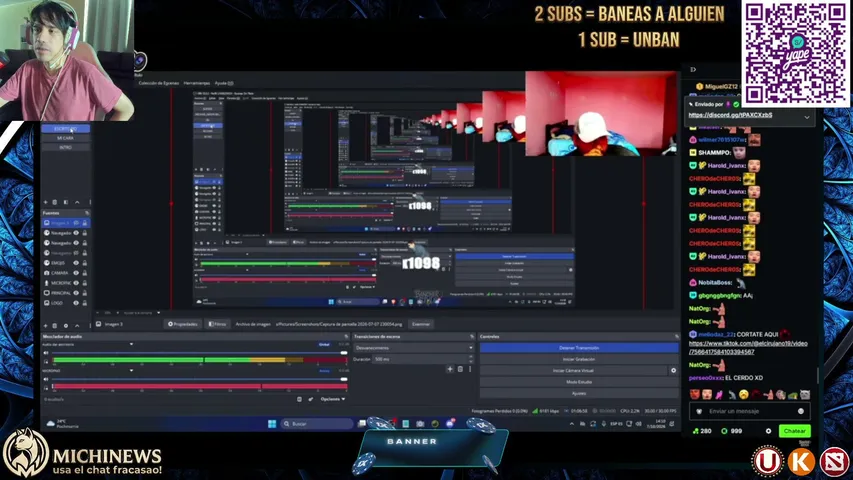Viewport: 853px width, 480px height.
Task: Mute the Audio del escritorio speaker icon
Action: 46,353
